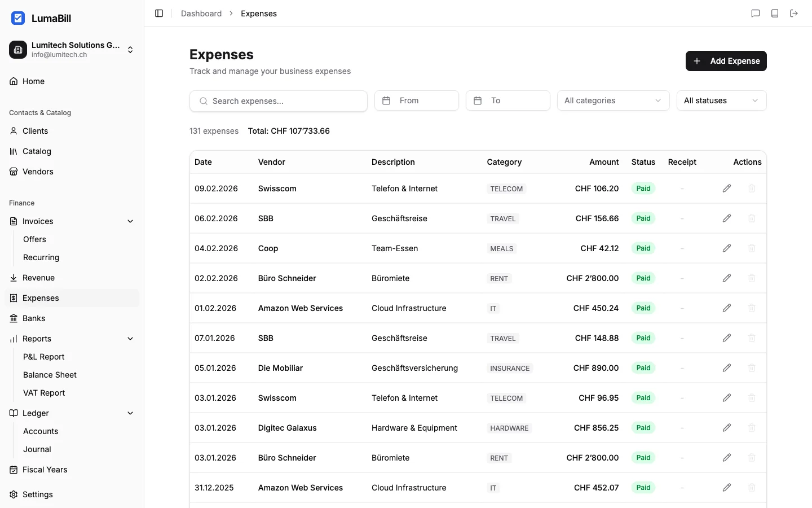Viewport: 812px width, 508px height.
Task: Open the Balance Sheet link
Action: coord(50,375)
